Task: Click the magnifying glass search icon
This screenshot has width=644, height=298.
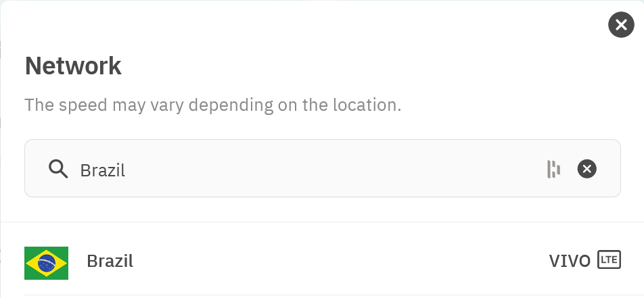Action: (59, 169)
